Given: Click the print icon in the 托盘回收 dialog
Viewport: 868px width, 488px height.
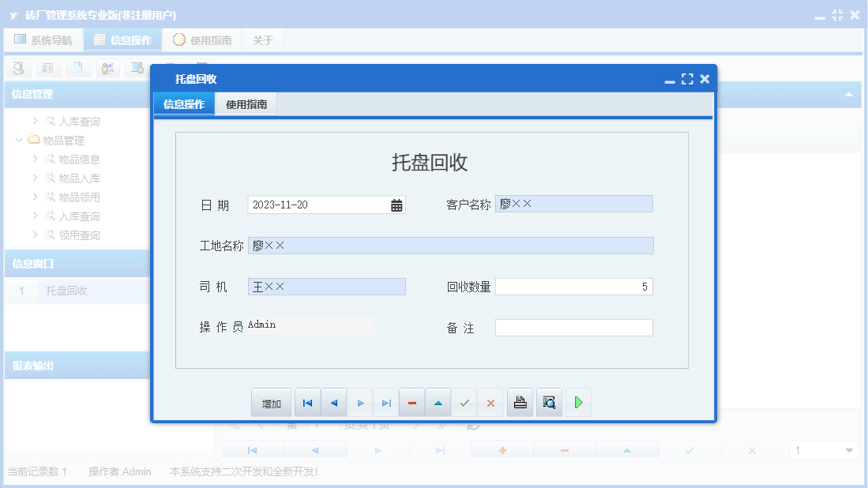Looking at the screenshot, I should [x=520, y=402].
